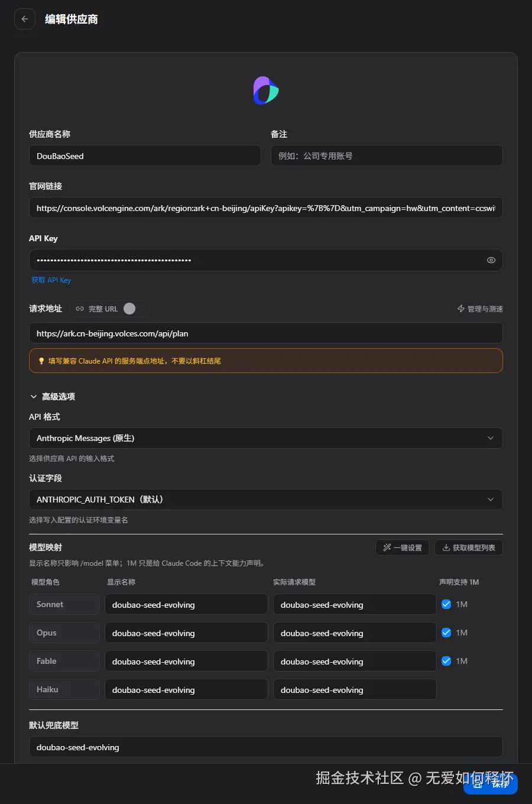The image size is (532, 804).
Task: Click the DouBaoSeed provider logo
Action: click(x=266, y=90)
